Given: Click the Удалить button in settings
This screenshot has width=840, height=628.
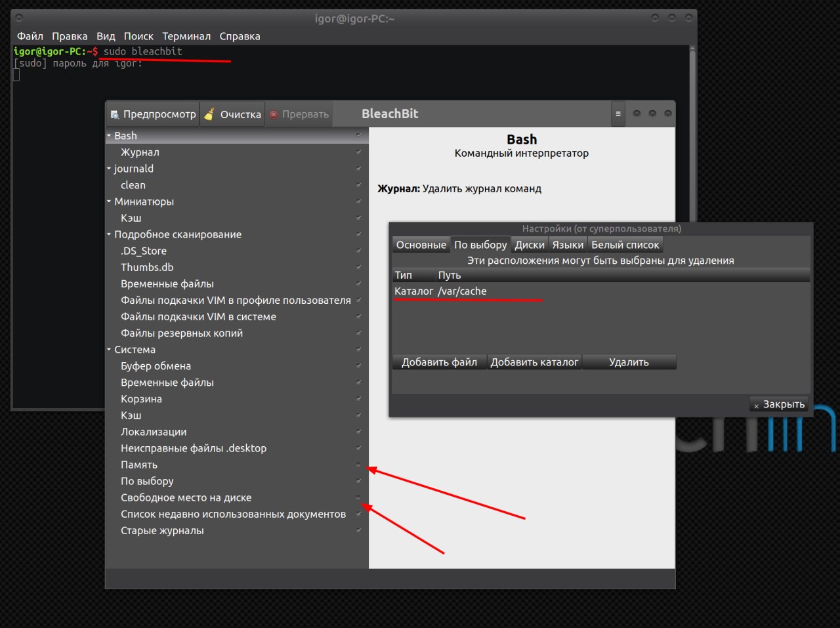Looking at the screenshot, I should click(629, 362).
